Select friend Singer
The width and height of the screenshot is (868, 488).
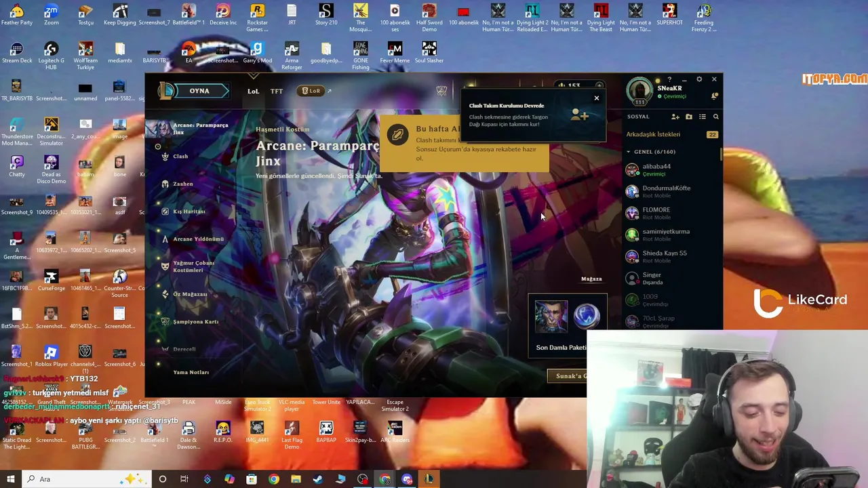[x=671, y=278]
